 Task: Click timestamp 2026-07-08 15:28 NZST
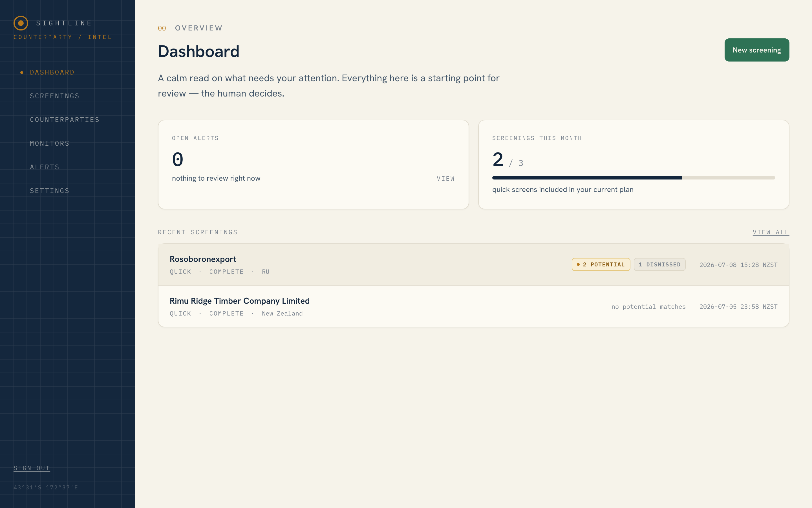(x=738, y=265)
